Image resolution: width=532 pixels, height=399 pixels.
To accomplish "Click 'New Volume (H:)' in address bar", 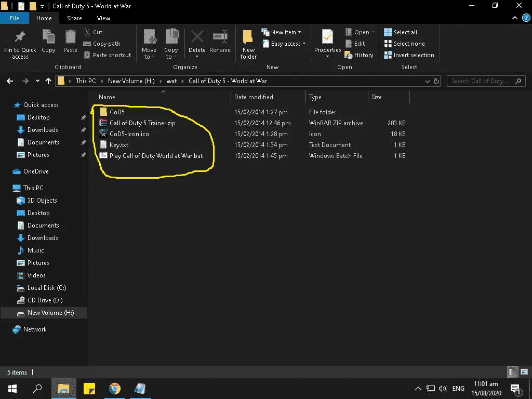I will click(131, 81).
